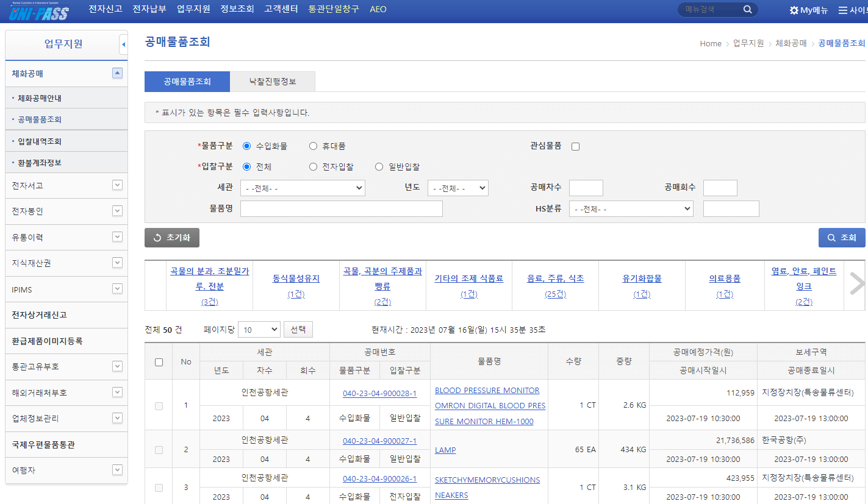The width and height of the screenshot is (868, 504).
Task: Check row 1 blood pressure monitor checkbox
Action: point(159,406)
